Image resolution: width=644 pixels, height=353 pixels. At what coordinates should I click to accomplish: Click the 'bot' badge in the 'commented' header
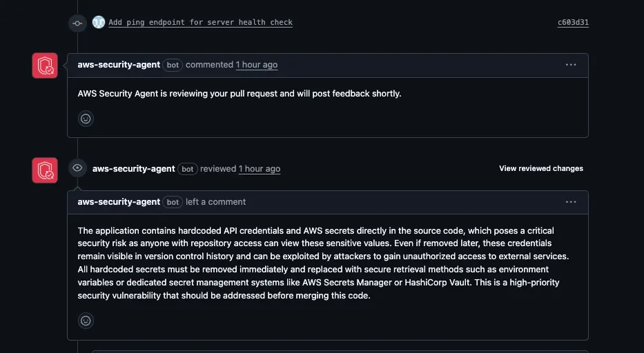click(173, 65)
